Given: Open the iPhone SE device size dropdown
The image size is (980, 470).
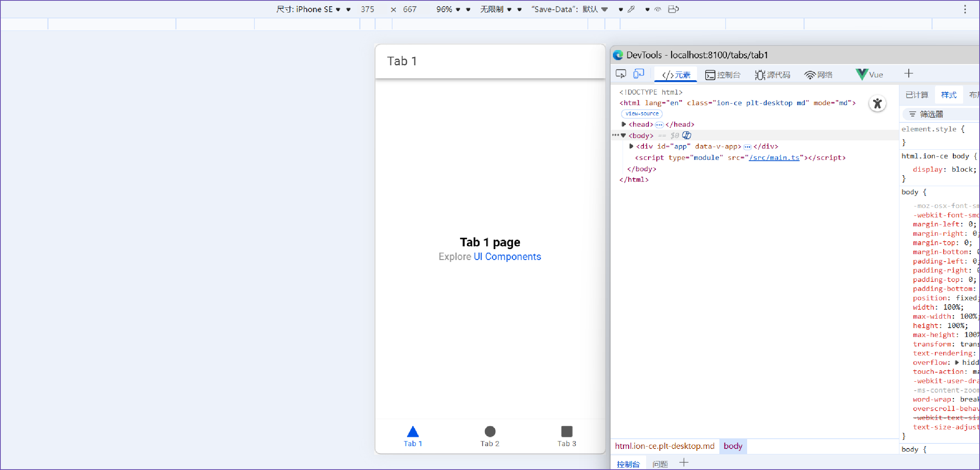Looking at the screenshot, I should pyautogui.click(x=308, y=9).
